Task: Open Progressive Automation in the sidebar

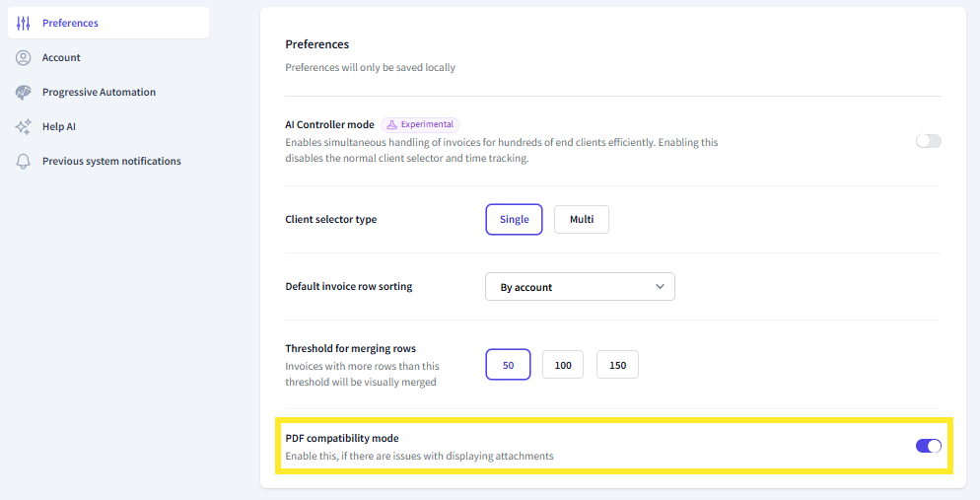Action: click(x=99, y=93)
